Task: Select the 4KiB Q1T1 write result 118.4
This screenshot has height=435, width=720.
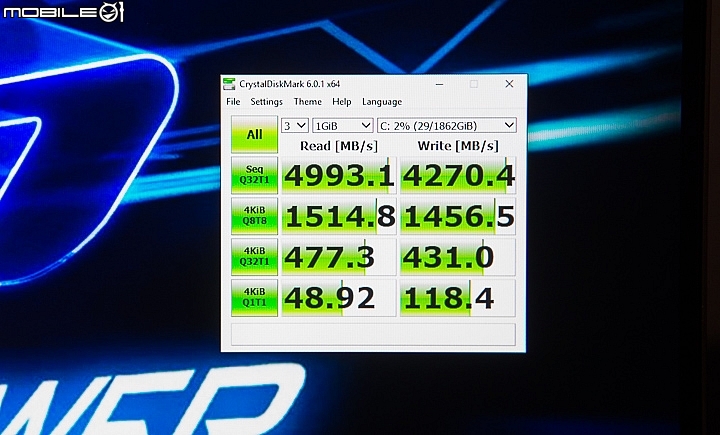Action: click(x=458, y=298)
